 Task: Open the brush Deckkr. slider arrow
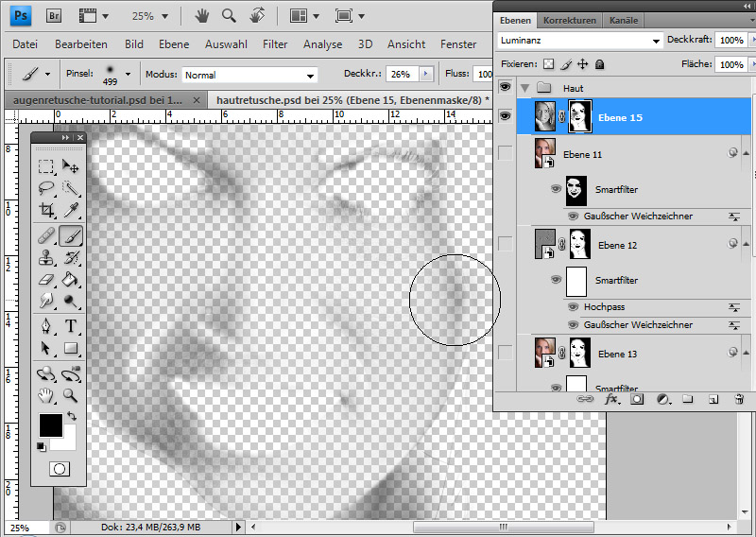click(425, 74)
